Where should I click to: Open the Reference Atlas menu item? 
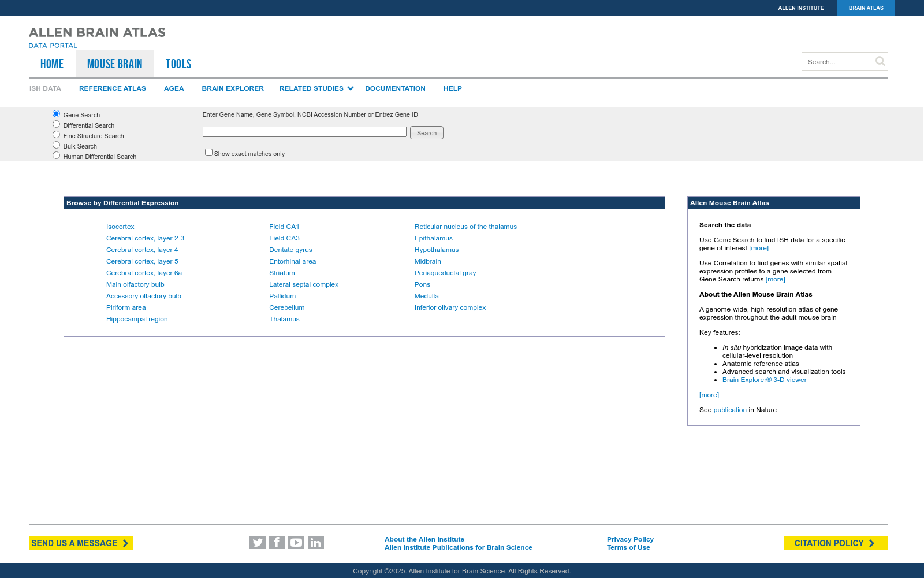pyautogui.click(x=113, y=88)
